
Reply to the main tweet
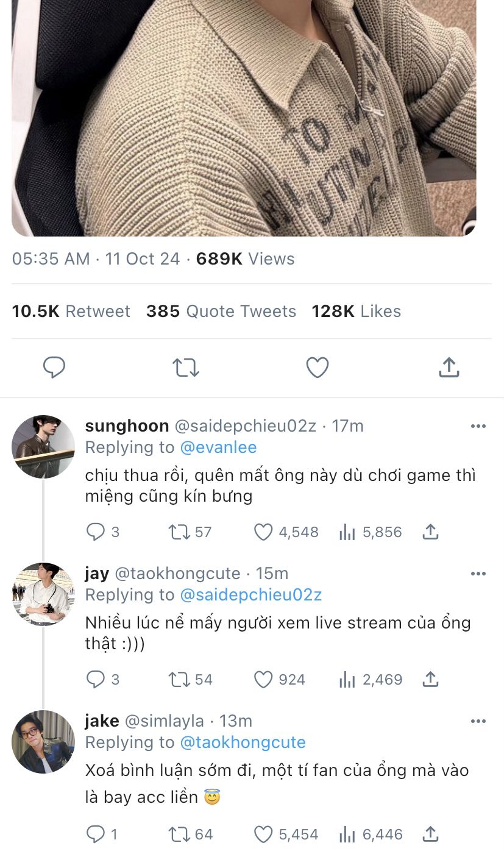[x=54, y=368]
